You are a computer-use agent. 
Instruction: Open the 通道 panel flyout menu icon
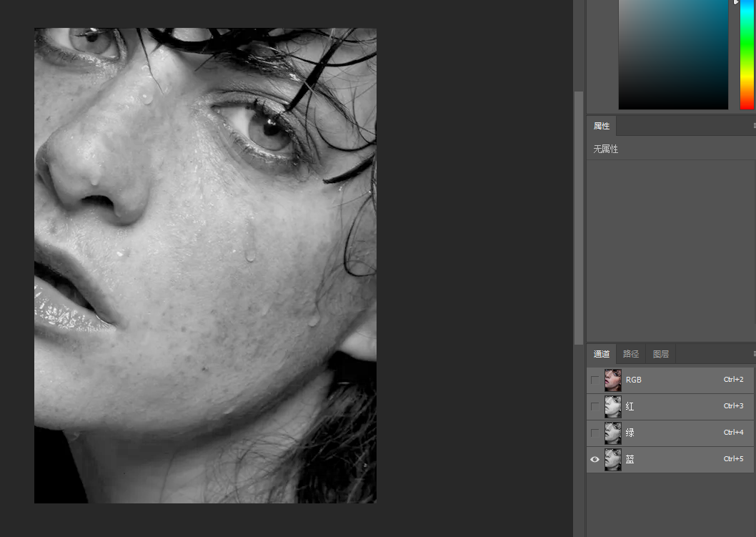(754, 354)
